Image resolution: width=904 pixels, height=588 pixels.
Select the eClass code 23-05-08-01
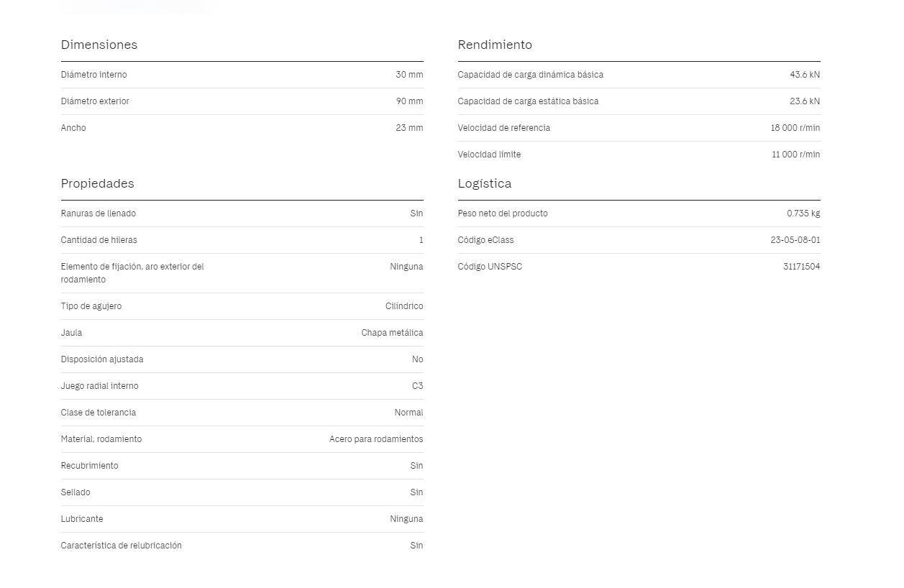(x=795, y=240)
